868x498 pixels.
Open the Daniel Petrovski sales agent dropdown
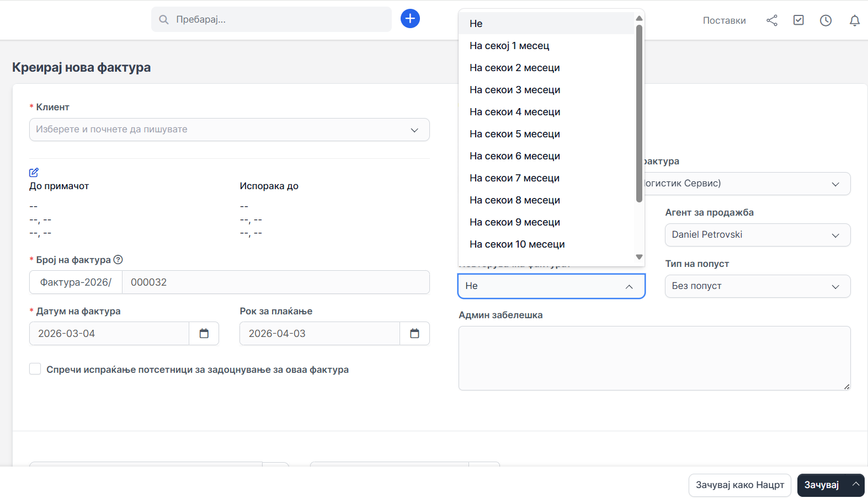[757, 235]
